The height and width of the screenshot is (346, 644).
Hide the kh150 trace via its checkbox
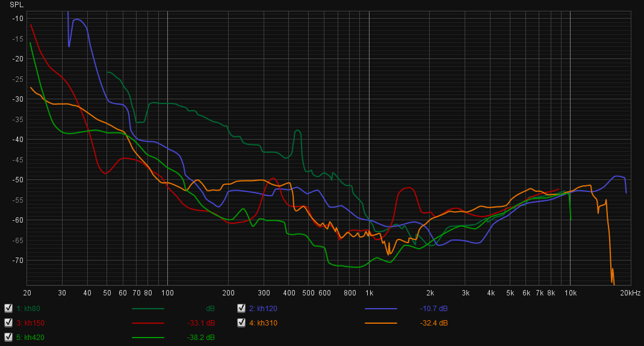(x=8, y=323)
